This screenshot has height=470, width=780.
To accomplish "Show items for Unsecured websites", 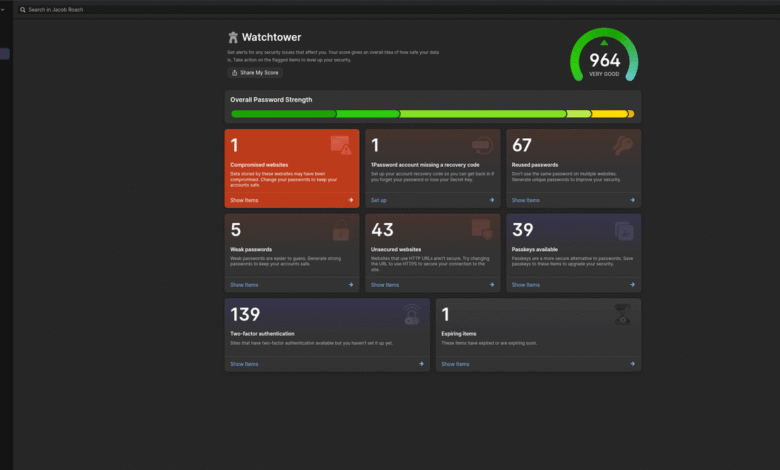I will click(x=385, y=285).
